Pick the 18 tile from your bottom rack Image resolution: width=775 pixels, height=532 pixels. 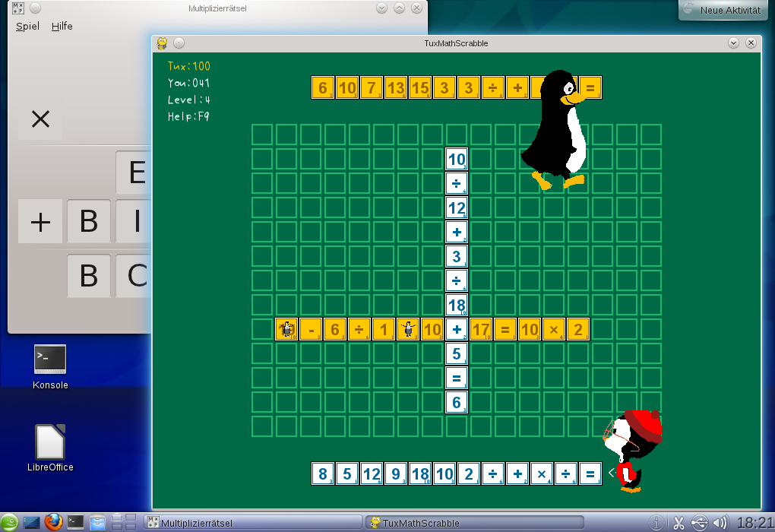tap(420, 473)
